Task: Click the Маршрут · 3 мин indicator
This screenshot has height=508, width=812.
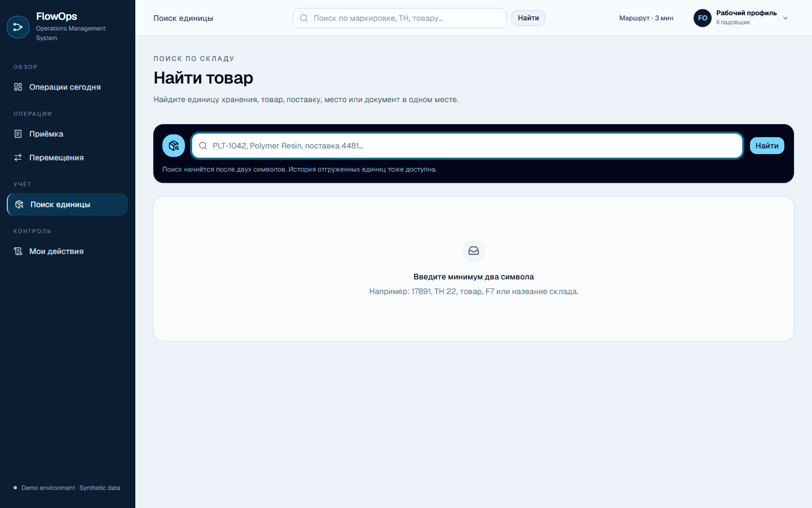Action: click(646, 18)
